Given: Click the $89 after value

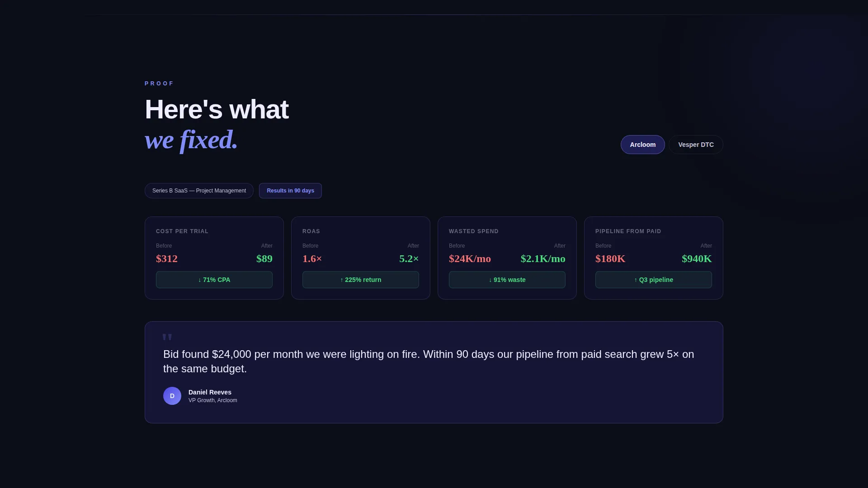Looking at the screenshot, I should pyautogui.click(x=264, y=259).
